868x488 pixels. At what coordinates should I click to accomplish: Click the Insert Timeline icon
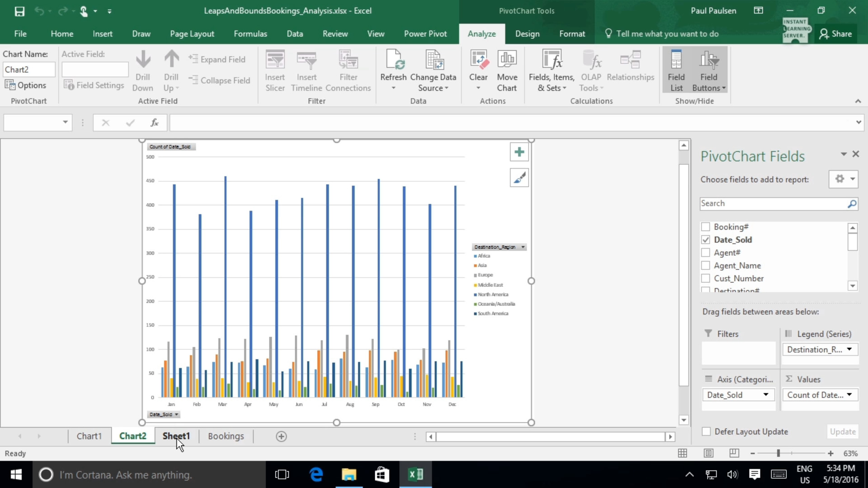coord(307,70)
